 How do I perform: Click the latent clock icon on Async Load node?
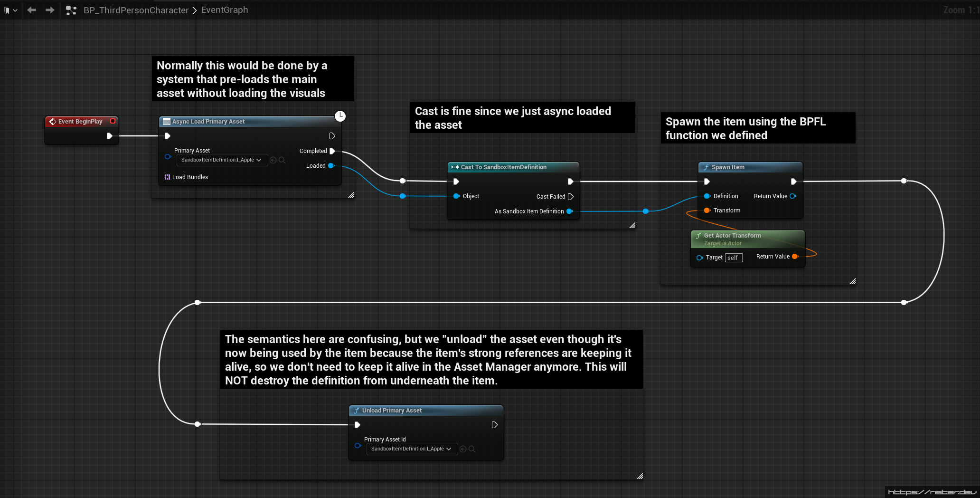340,116
